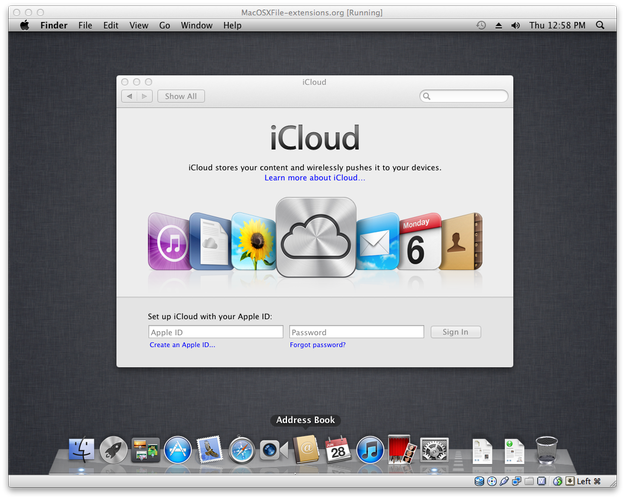Viewport: 625px width, 499px height.
Task: Click the Show All button
Action: [x=181, y=96]
